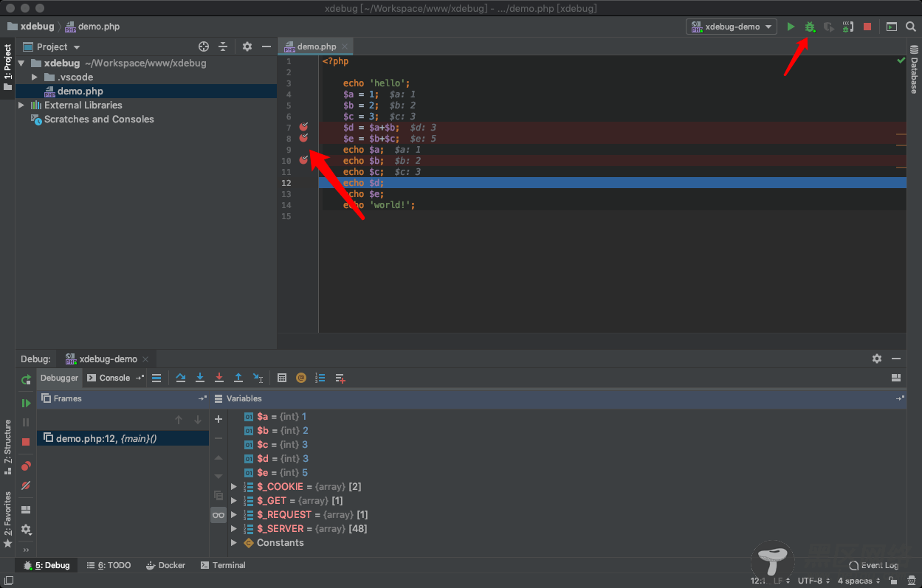Screen dimensions: 922x588
Task: Toggle breakpoint on line 10
Action: coord(303,160)
